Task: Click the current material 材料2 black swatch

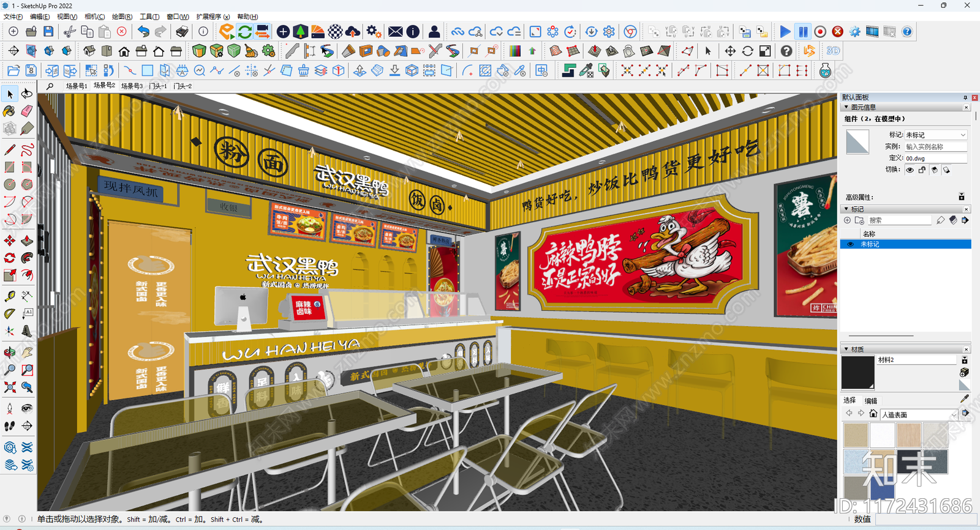Action: point(858,373)
